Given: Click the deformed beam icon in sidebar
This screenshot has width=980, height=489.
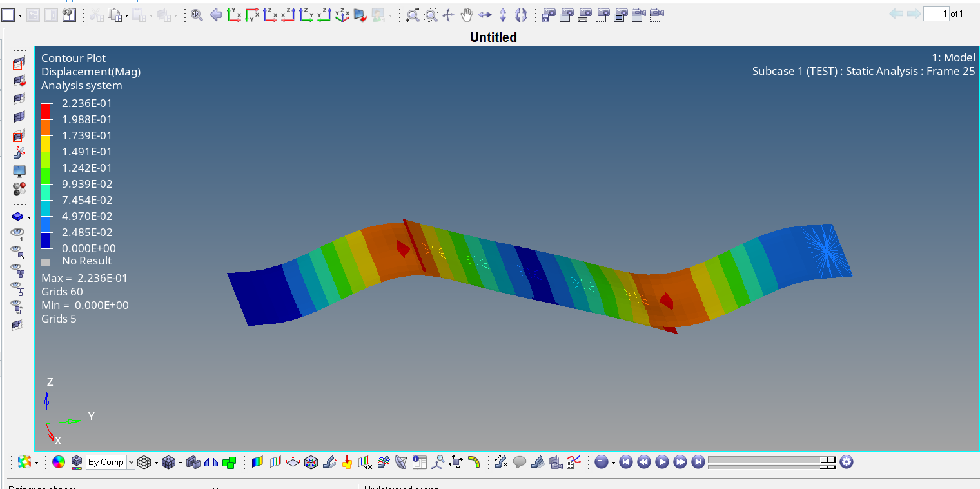Looking at the screenshot, I should click(x=19, y=153).
